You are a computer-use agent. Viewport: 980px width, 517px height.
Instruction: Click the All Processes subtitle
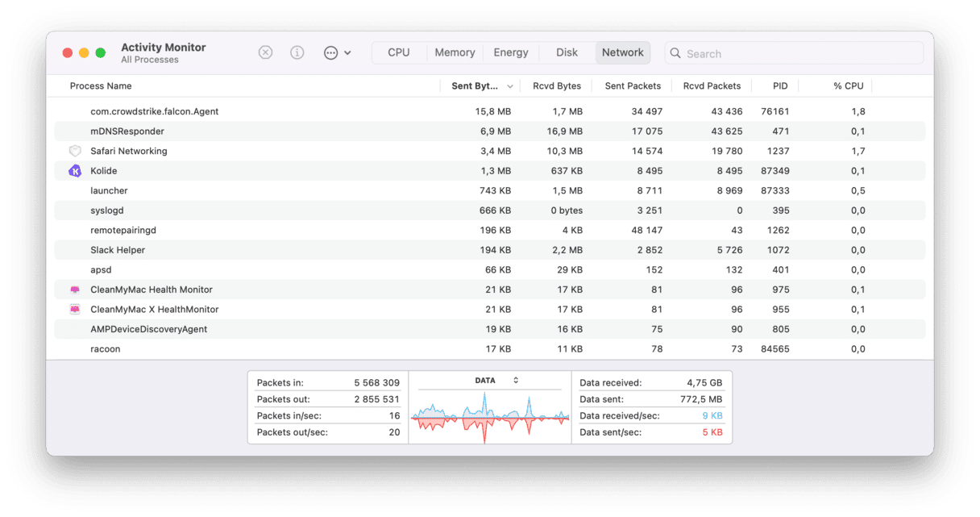(150, 60)
